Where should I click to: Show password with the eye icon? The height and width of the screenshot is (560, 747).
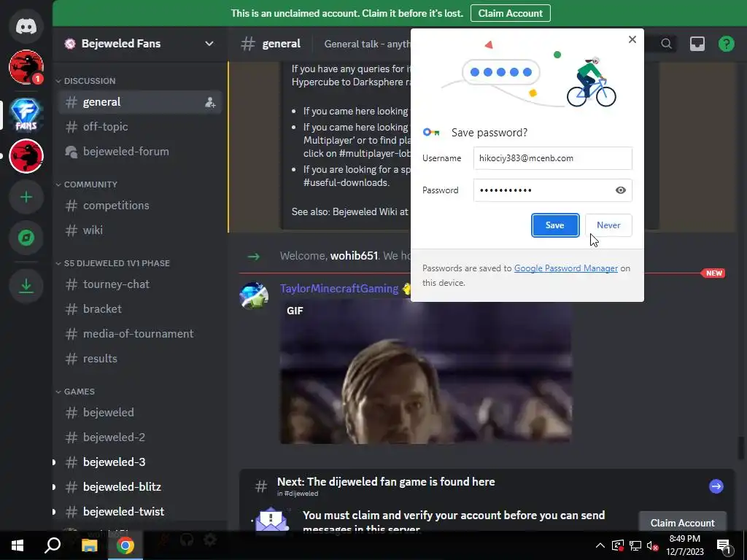(620, 190)
